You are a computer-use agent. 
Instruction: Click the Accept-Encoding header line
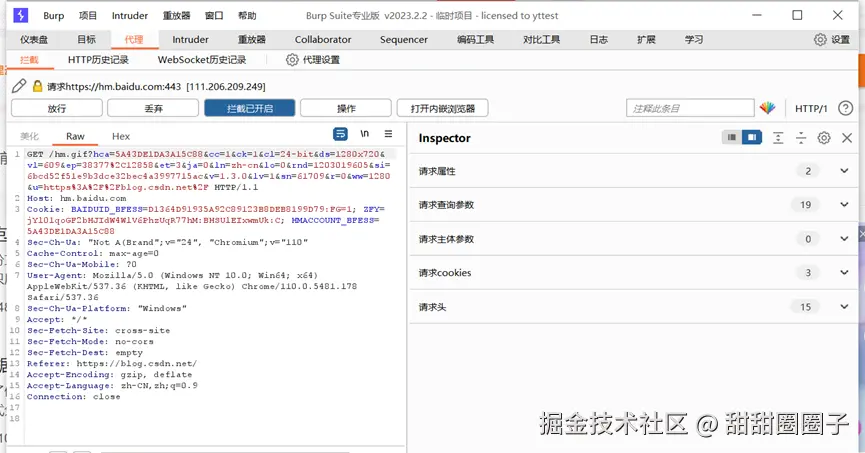point(110,375)
